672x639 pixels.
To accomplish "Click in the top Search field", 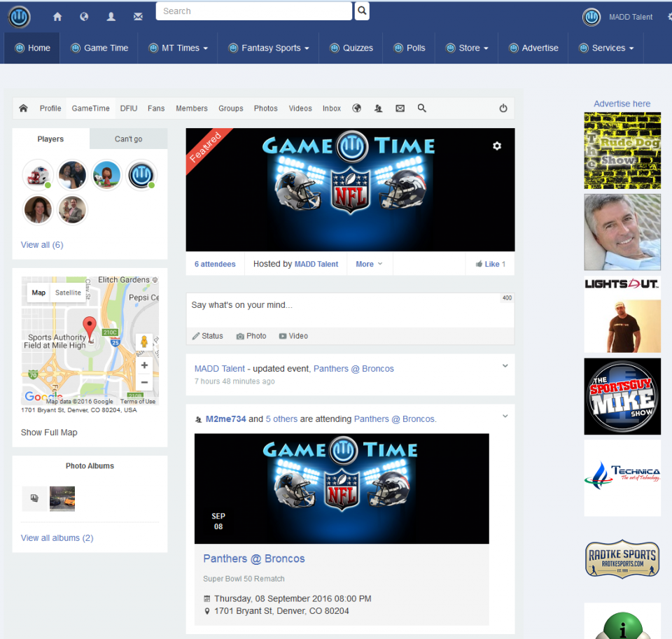I will tap(253, 11).
